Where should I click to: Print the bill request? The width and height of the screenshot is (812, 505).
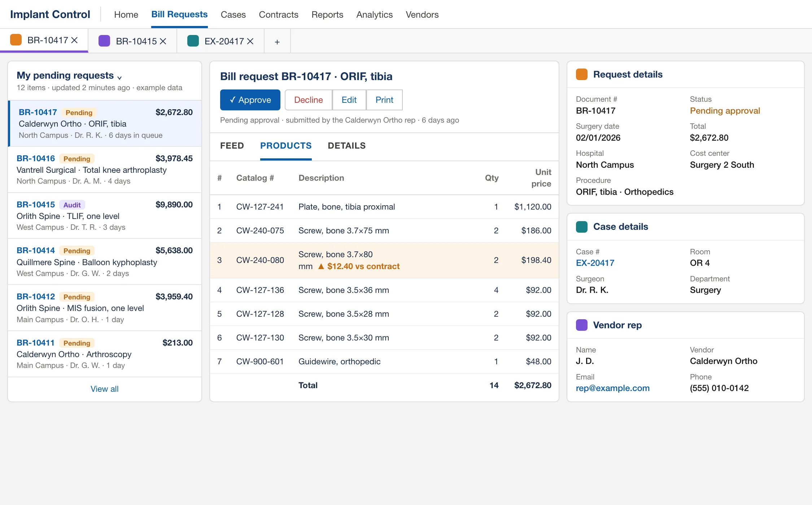(x=384, y=100)
